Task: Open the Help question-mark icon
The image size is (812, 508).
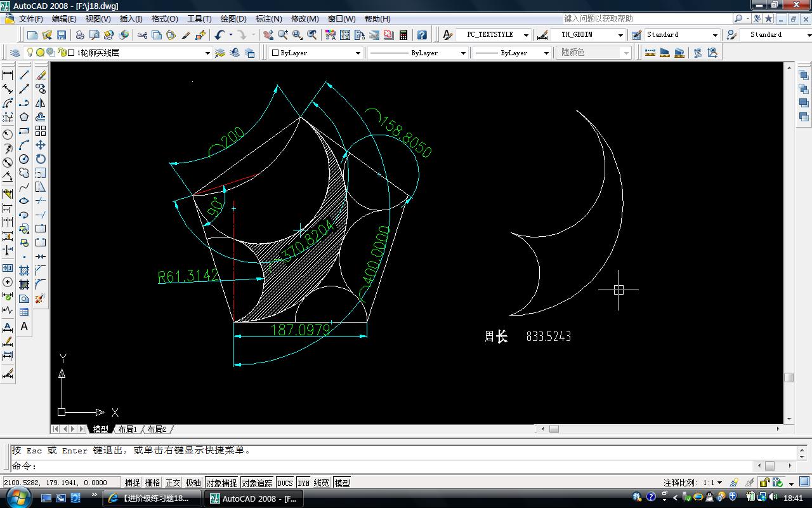Action: coord(422,35)
